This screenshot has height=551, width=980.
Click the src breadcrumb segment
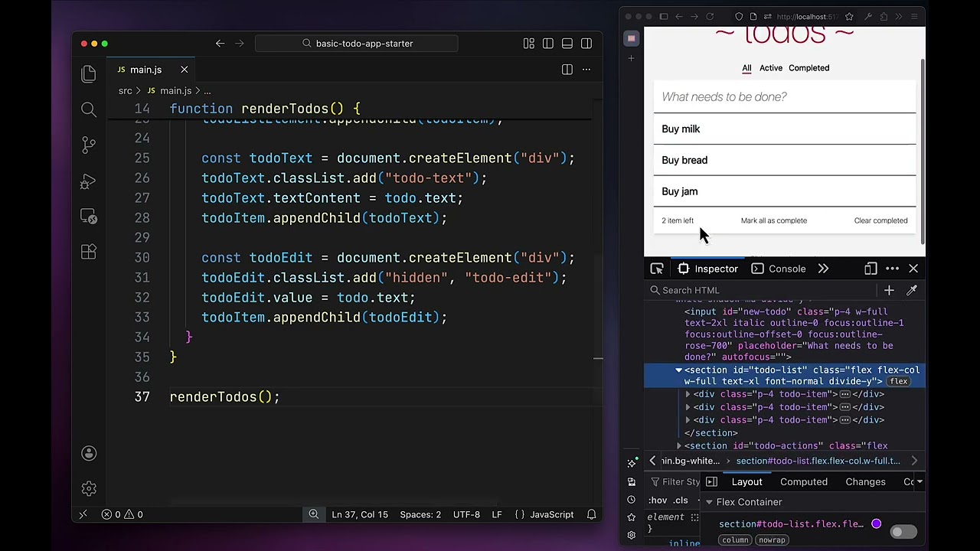(126, 90)
